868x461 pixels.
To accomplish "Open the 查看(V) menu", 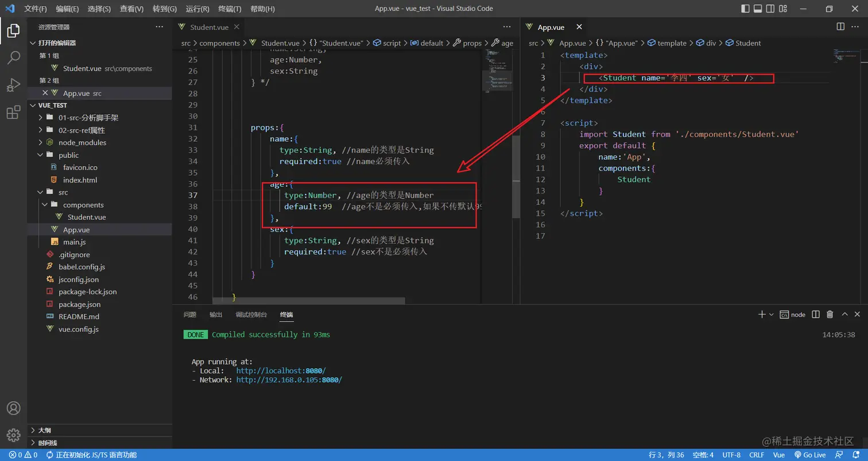I will click(132, 9).
